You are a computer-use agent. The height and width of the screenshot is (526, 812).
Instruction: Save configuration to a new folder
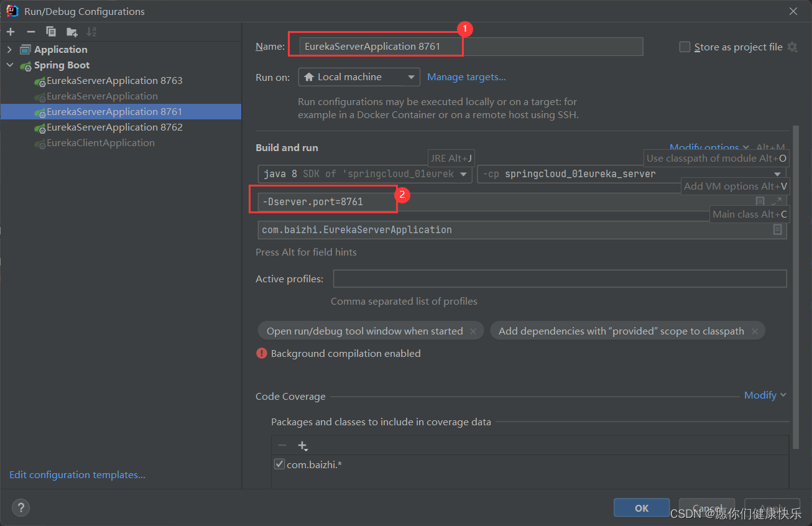click(72, 32)
